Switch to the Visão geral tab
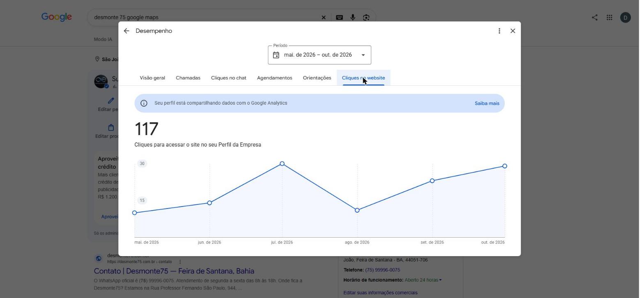 pos(152,78)
